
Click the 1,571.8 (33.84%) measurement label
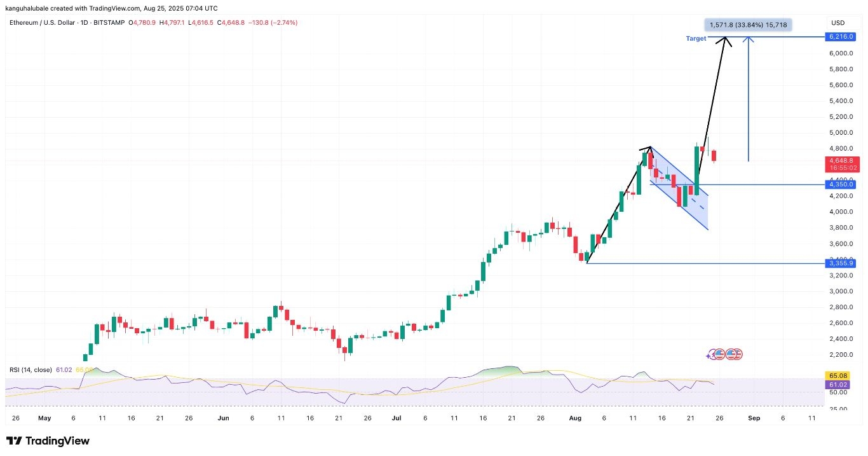747,24
